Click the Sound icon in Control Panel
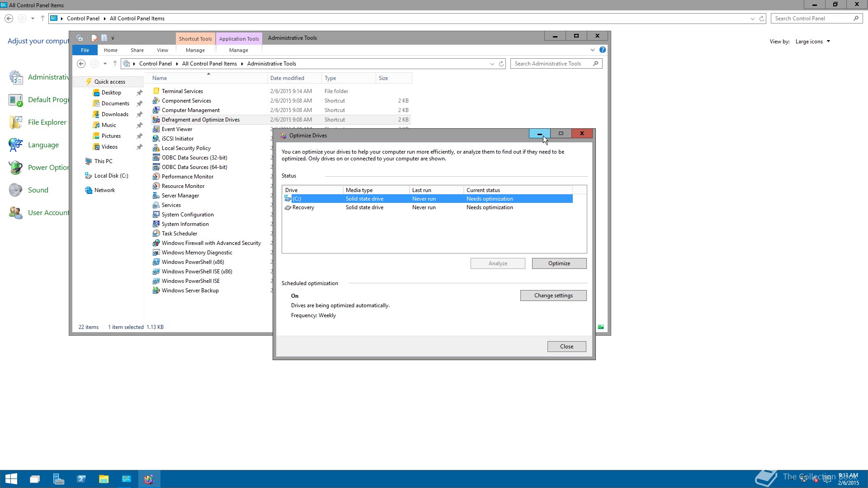The width and height of the screenshot is (868, 488). (15, 190)
